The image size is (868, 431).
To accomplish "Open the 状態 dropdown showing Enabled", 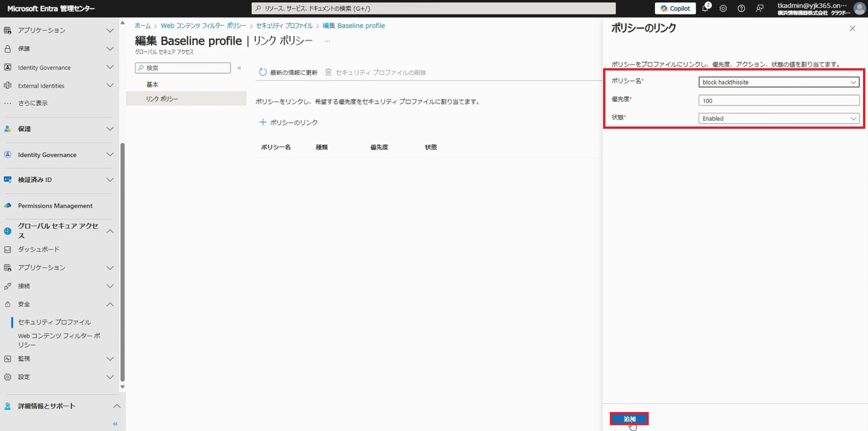I will 778,118.
